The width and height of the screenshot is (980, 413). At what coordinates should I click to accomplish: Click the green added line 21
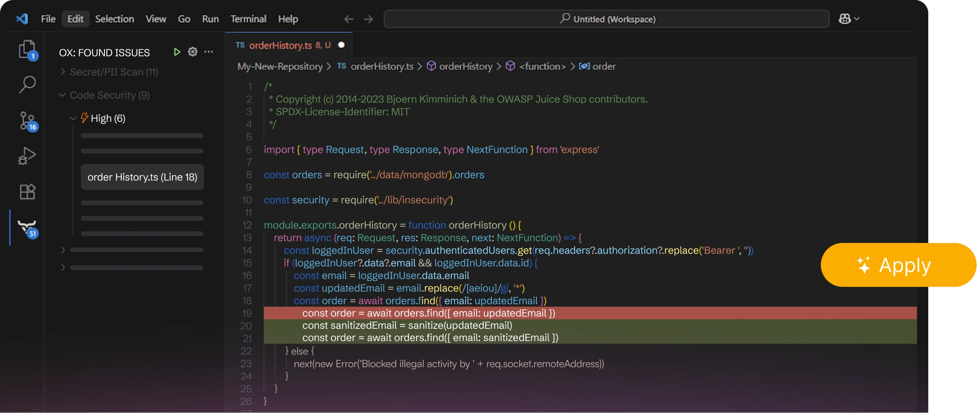click(x=590, y=337)
